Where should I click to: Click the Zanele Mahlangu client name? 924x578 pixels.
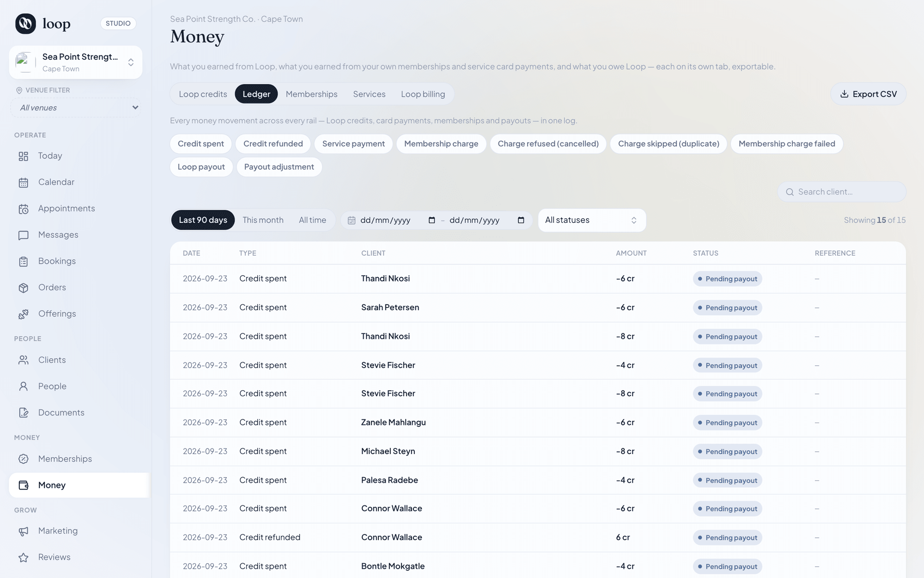394,422
